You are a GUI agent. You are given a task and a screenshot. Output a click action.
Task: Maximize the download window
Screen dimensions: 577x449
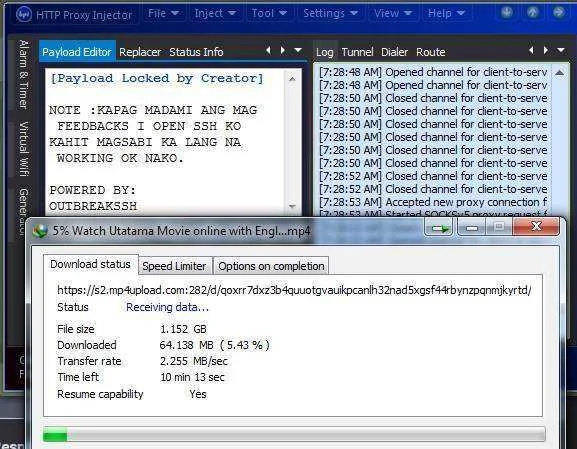tap(499, 227)
